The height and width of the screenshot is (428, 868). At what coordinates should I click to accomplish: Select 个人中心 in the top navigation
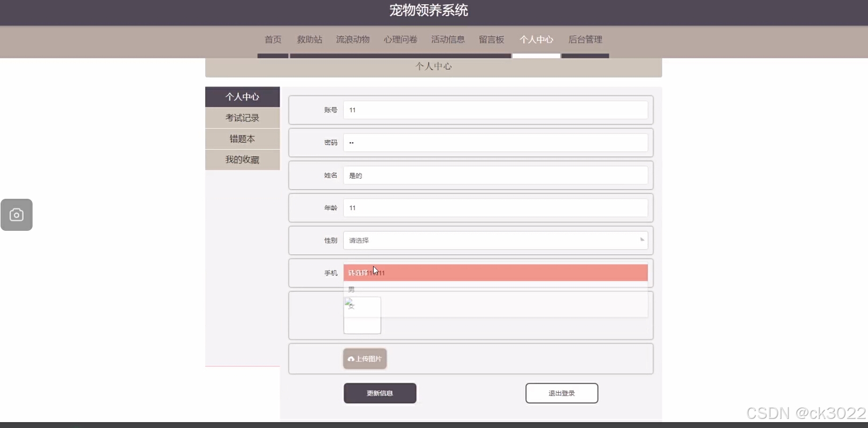(537, 40)
